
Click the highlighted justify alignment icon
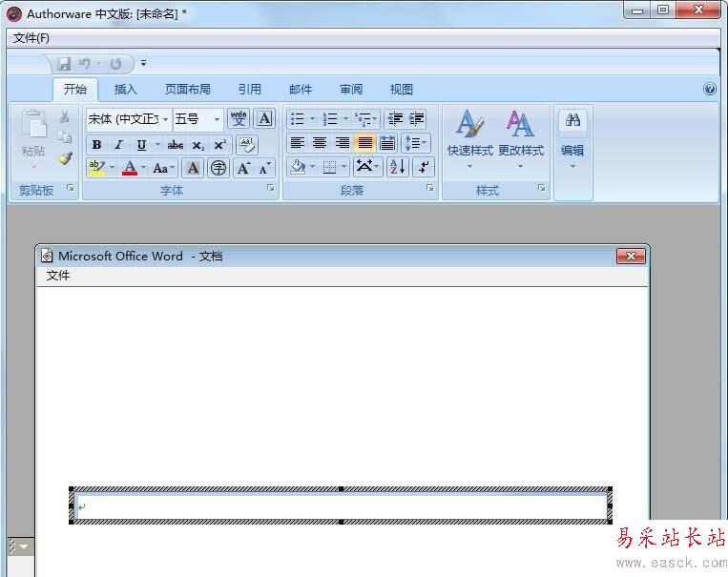(364, 143)
